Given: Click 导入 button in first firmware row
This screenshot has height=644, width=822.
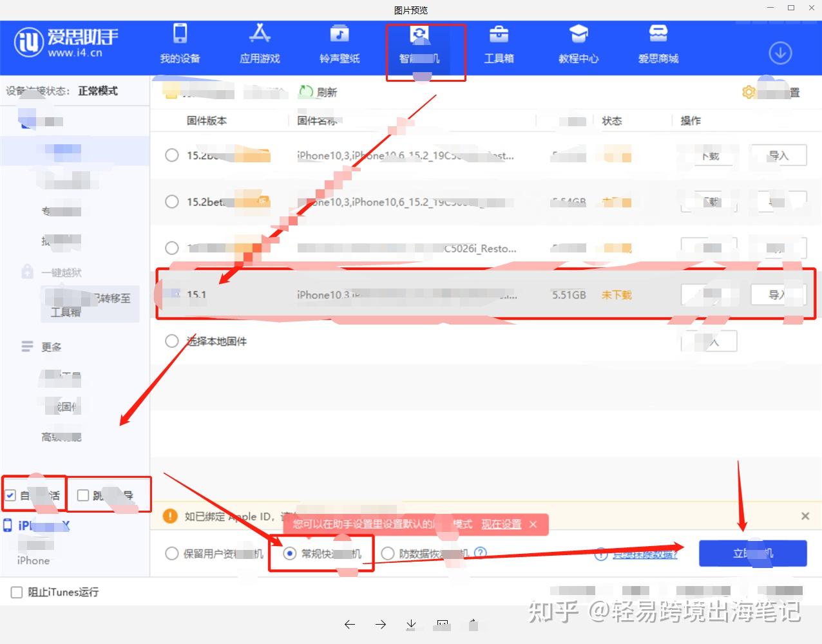Looking at the screenshot, I should [x=779, y=155].
